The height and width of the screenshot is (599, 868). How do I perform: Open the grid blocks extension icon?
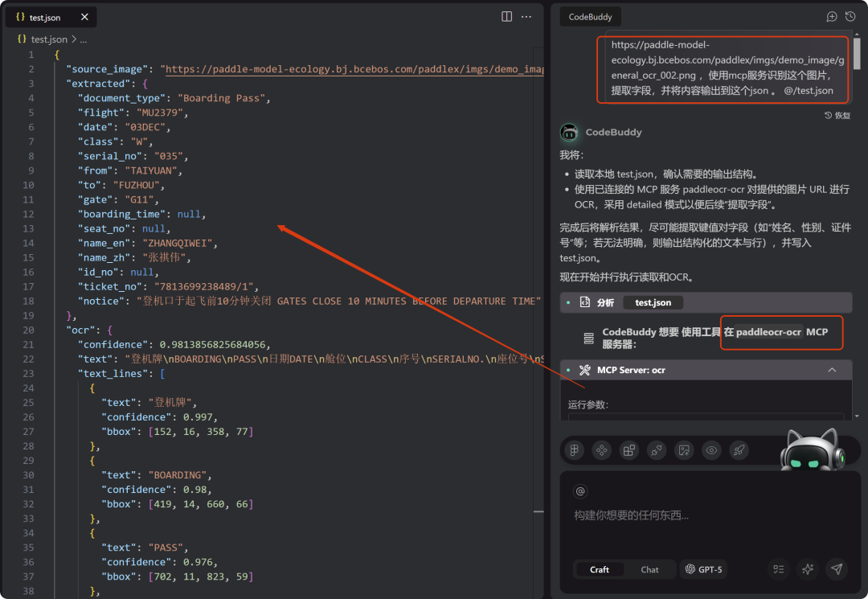[x=628, y=450]
